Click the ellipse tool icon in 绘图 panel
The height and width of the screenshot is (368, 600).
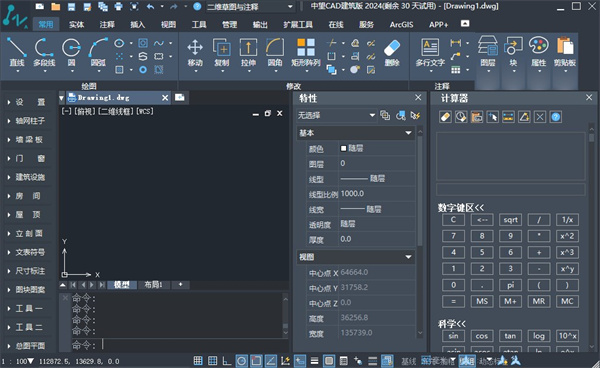119,43
